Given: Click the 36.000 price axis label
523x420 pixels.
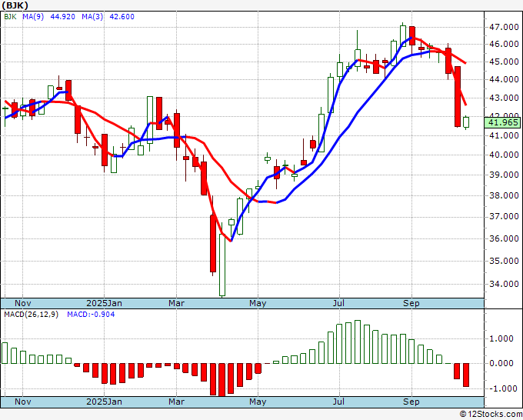Looking at the screenshot, I should pyautogui.click(x=504, y=238).
